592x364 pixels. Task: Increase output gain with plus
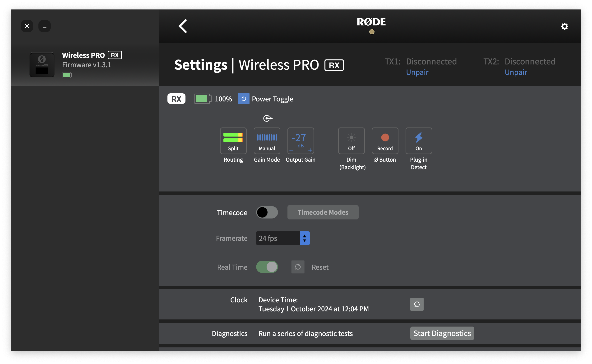310,150
